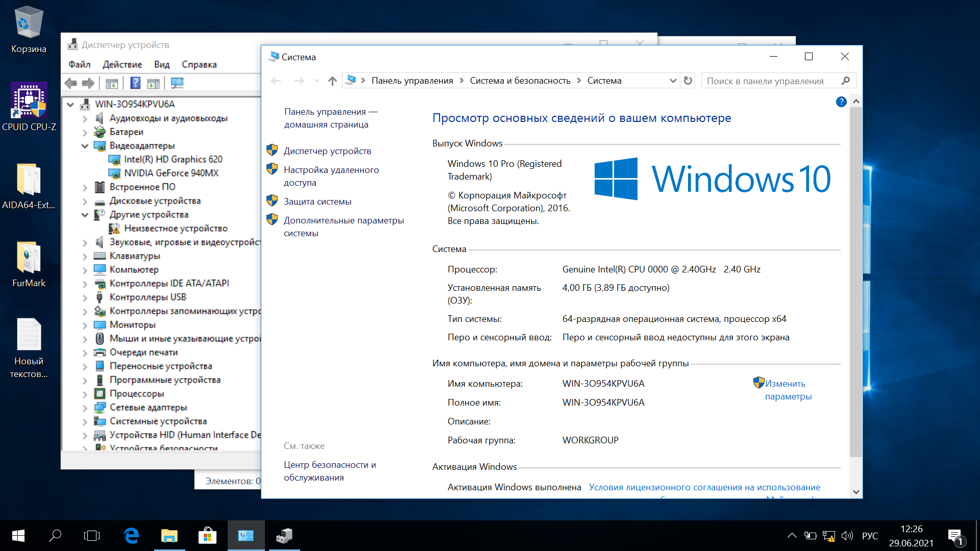Open File Explorer from taskbar
Screen dimensions: 980x551
click(169, 536)
